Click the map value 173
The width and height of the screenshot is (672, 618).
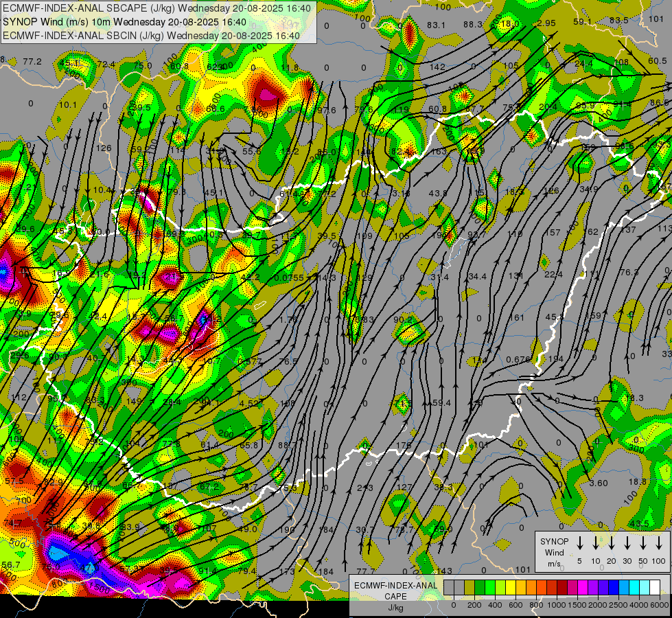287,571
